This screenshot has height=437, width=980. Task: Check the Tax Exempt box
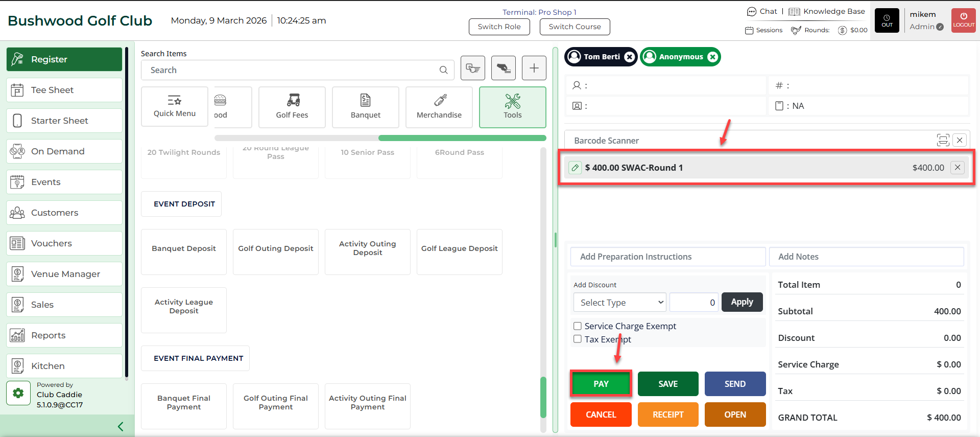(x=578, y=339)
